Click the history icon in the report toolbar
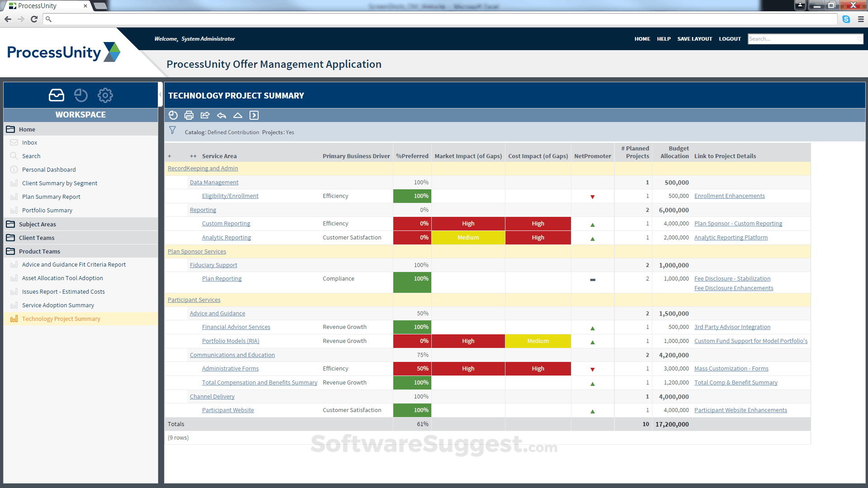 pos(173,115)
